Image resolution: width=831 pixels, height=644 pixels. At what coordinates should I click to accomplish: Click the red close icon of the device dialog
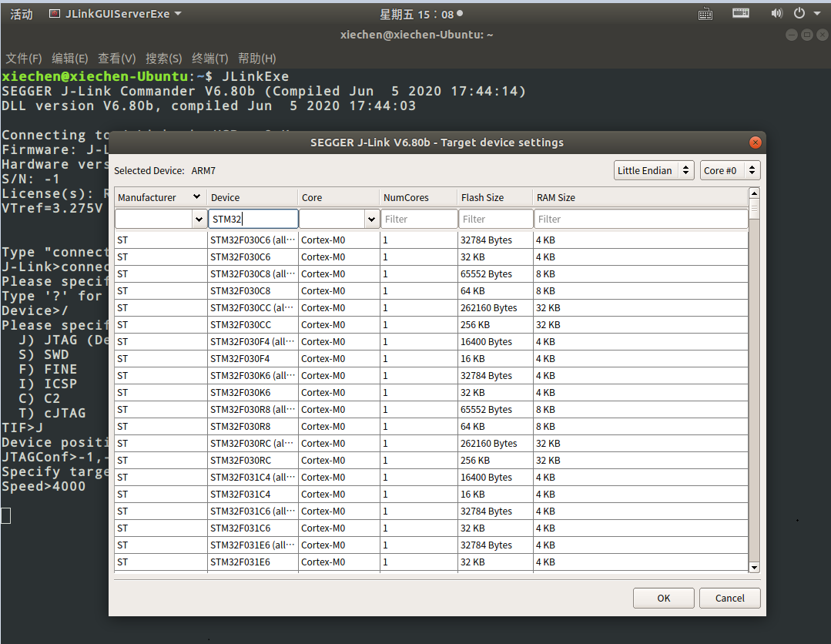755,142
